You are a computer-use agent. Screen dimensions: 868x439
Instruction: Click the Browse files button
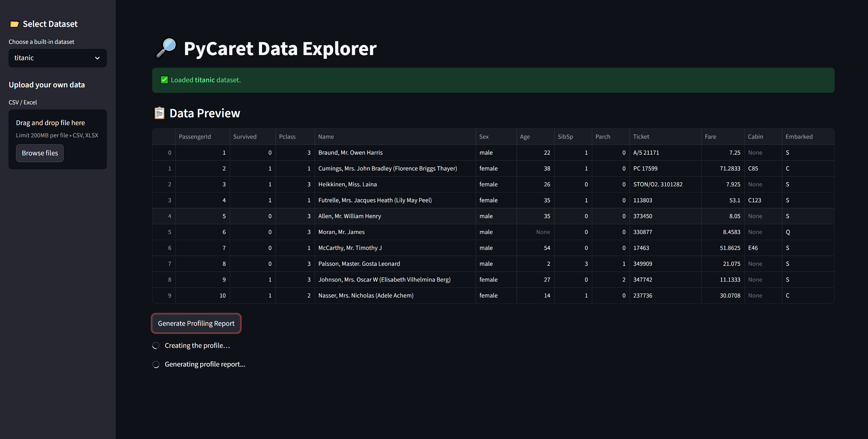pyautogui.click(x=40, y=153)
